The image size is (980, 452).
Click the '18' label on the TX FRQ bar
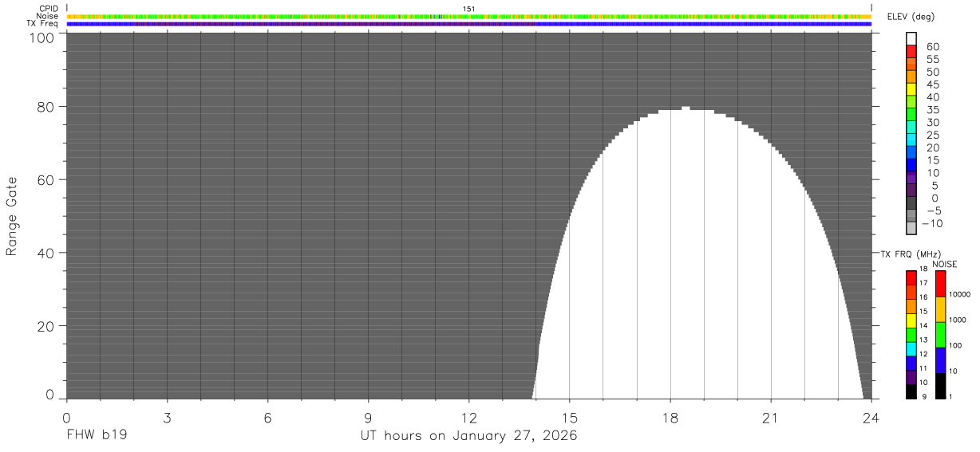click(923, 269)
